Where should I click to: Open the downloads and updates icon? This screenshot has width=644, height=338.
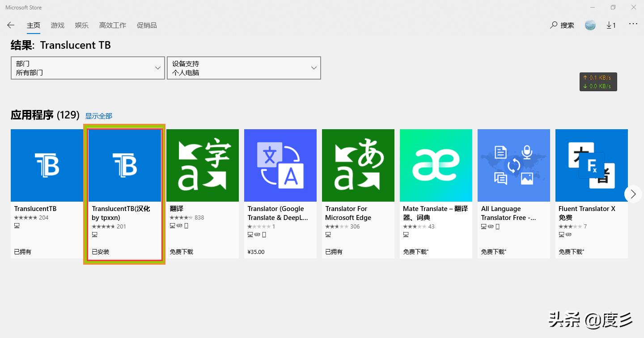point(611,25)
